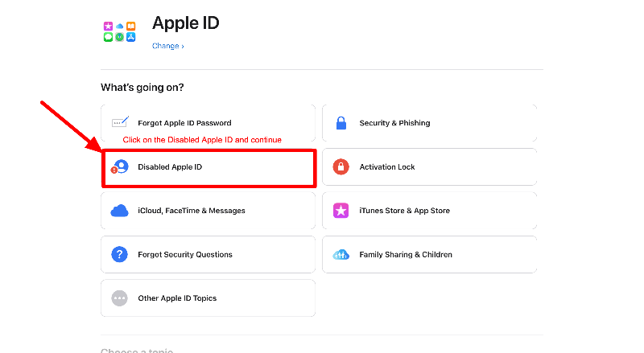The image size is (644, 353).
Task: Choose Disabled Apple ID option
Action: [208, 169]
